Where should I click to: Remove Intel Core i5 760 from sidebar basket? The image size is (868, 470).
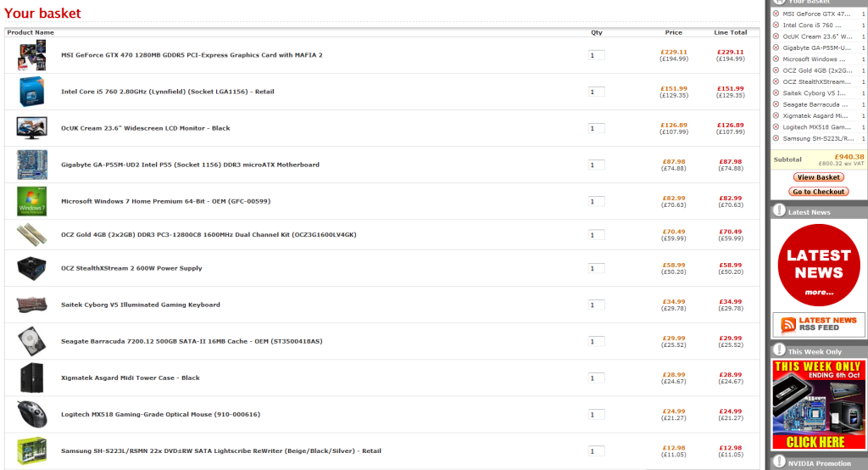776,25
